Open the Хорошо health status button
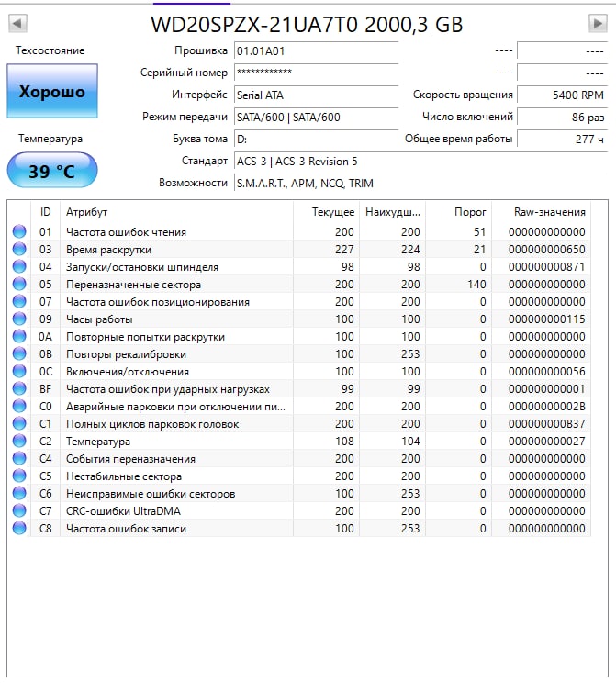The image size is (616, 683). click(x=52, y=91)
